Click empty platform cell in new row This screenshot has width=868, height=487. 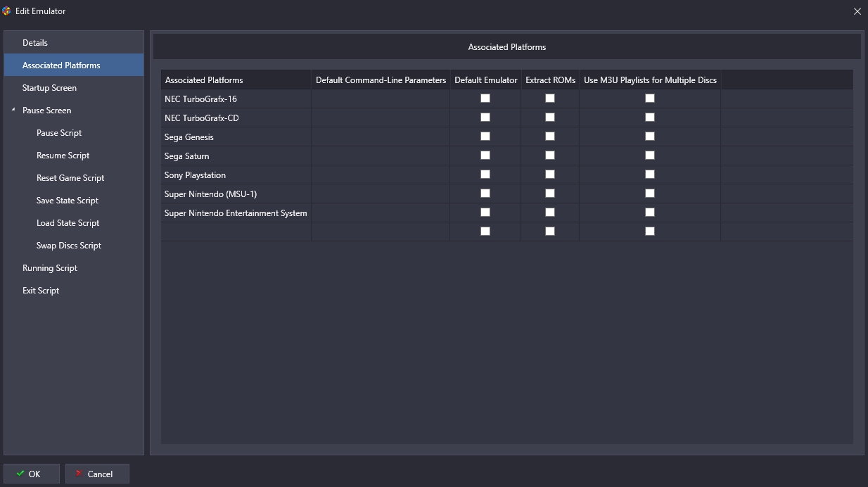point(236,232)
